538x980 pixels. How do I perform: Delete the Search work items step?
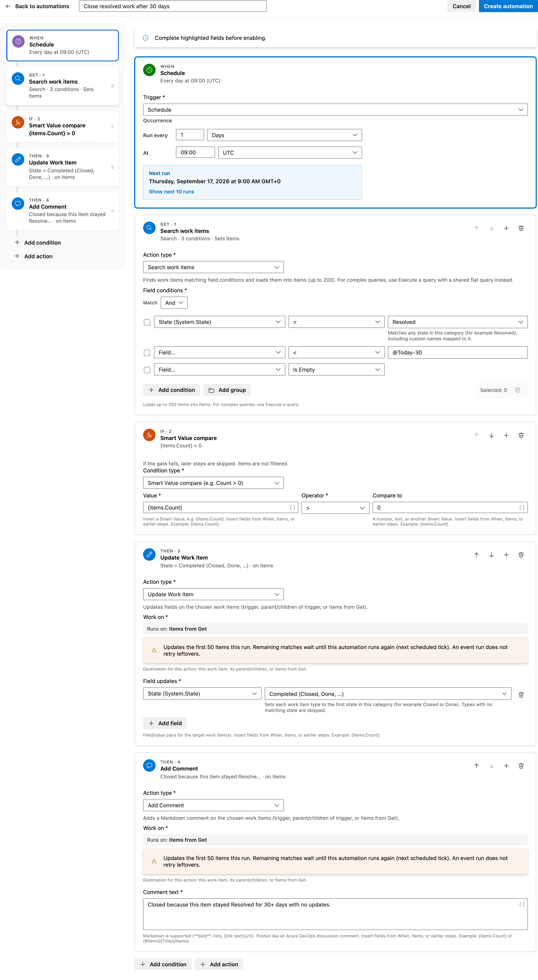[x=521, y=228]
